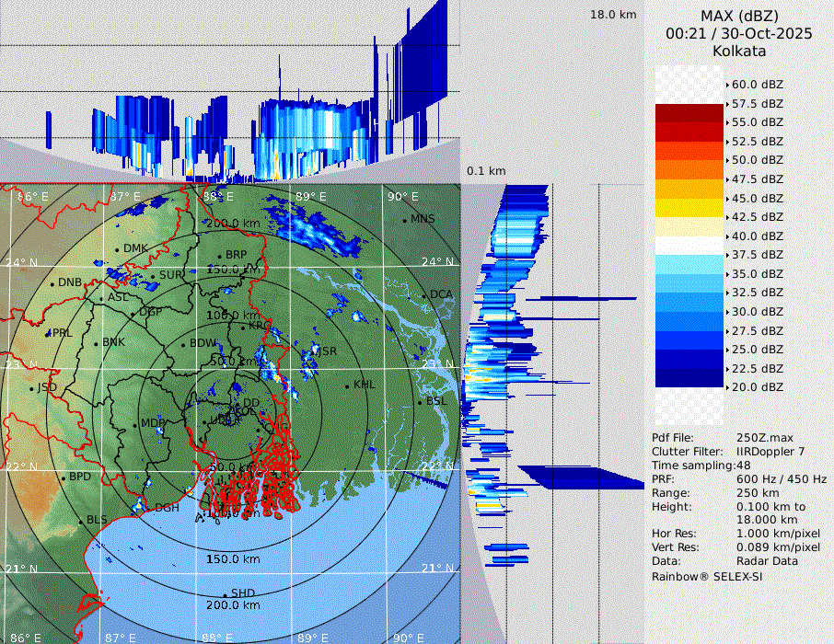Select the KHL station marker
Screen dimensions: 834x644
pos(348,385)
